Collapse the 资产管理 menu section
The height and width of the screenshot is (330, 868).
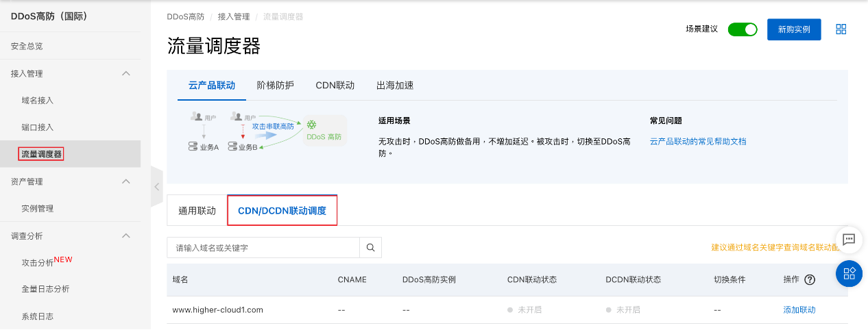coord(126,181)
